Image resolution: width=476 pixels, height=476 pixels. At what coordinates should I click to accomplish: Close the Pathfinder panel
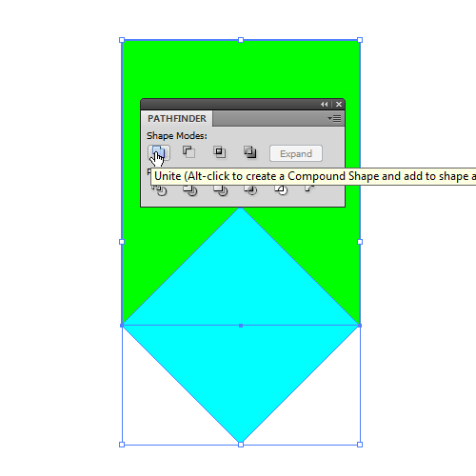[339, 104]
